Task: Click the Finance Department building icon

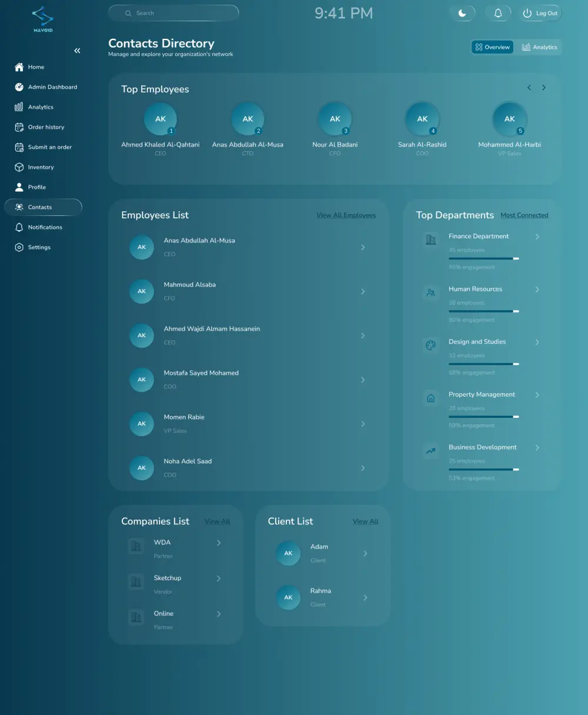Action: click(x=430, y=239)
